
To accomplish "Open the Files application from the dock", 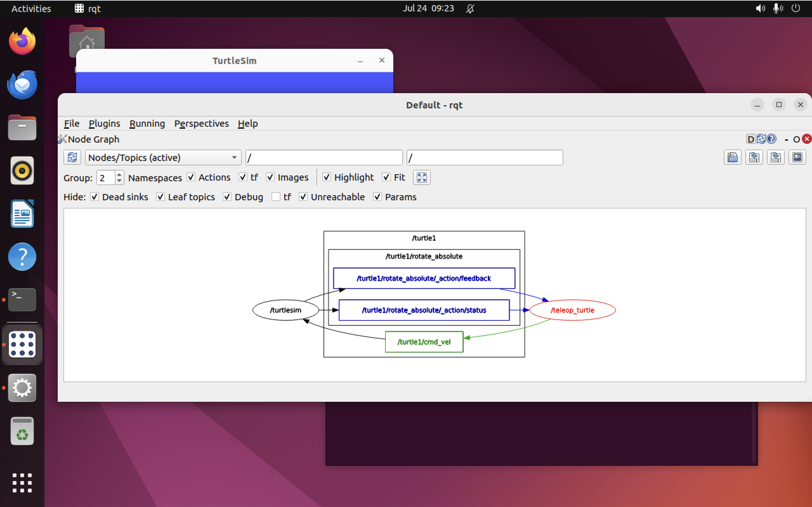I will (x=22, y=127).
